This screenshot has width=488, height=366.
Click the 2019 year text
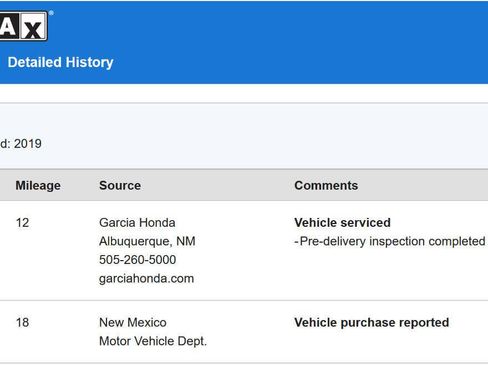(28, 144)
